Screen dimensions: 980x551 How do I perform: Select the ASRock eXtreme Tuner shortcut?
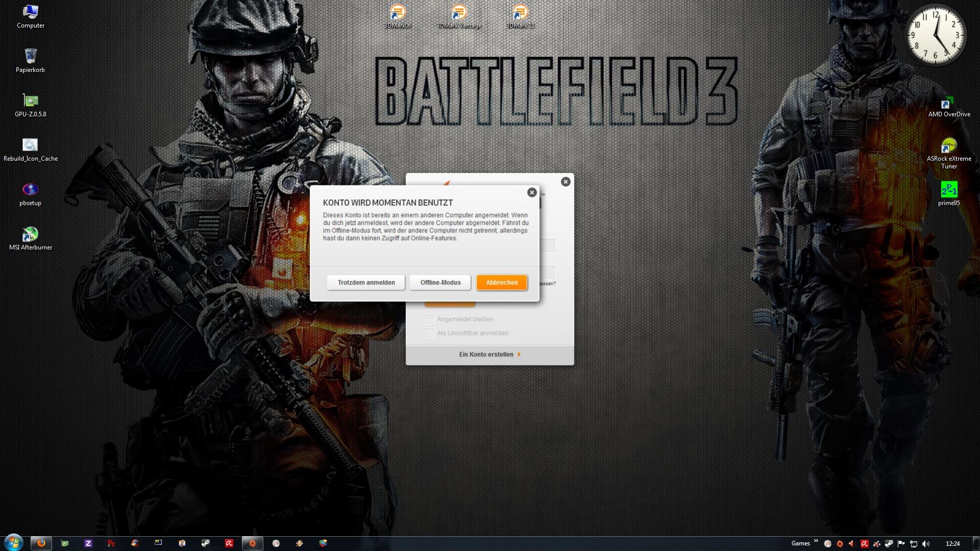[x=949, y=153]
